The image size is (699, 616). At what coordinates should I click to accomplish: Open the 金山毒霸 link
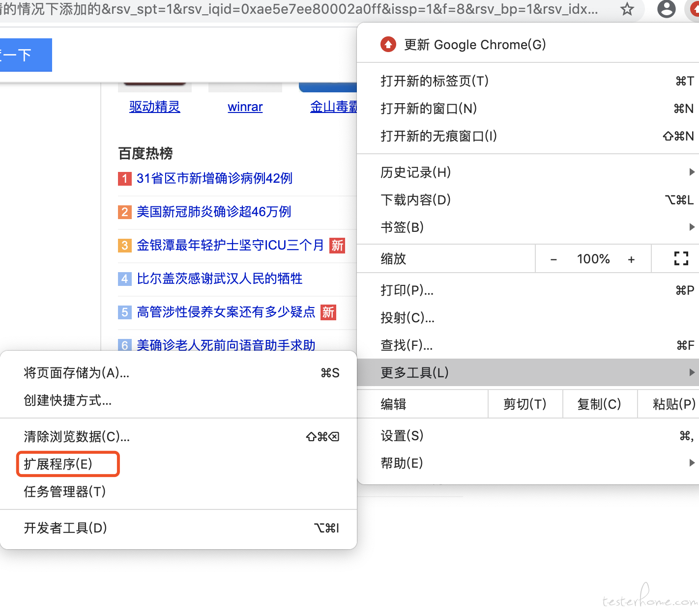click(333, 107)
